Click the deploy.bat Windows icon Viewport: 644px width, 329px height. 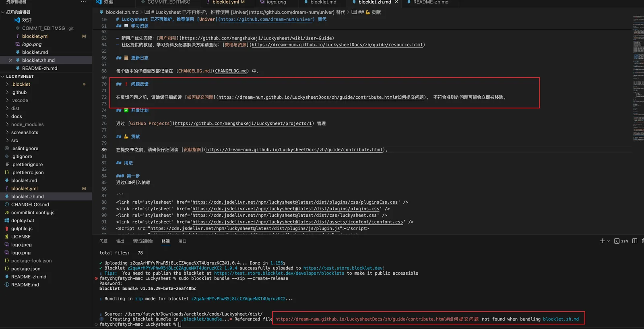point(7,221)
